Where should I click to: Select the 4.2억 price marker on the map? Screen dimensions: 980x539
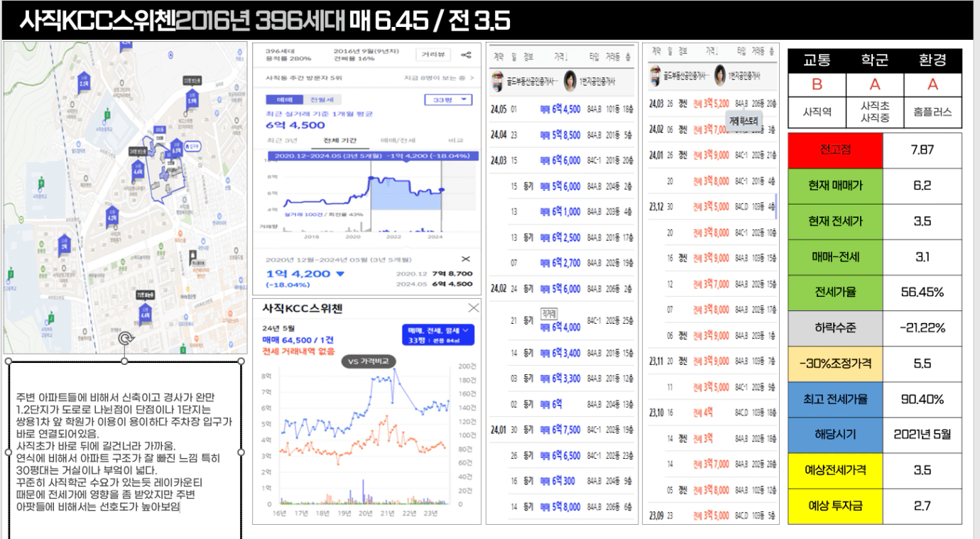click(112, 216)
